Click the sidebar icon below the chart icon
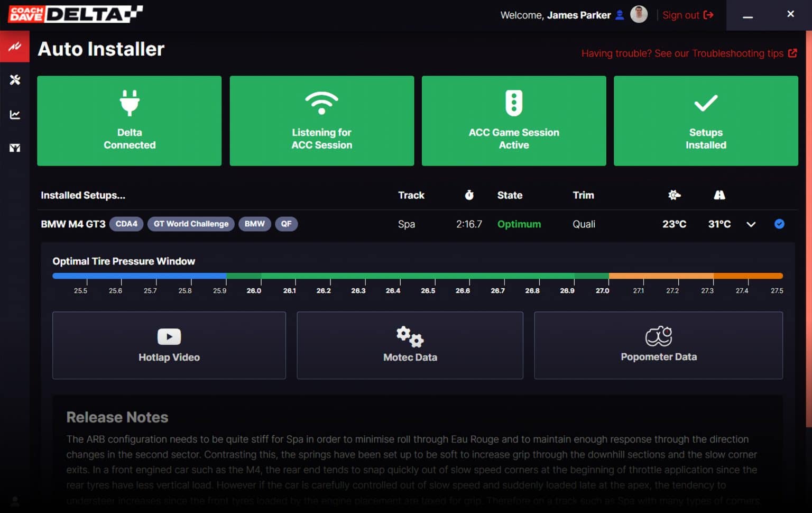Image resolution: width=812 pixels, height=513 pixels. click(x=15, y=148)
